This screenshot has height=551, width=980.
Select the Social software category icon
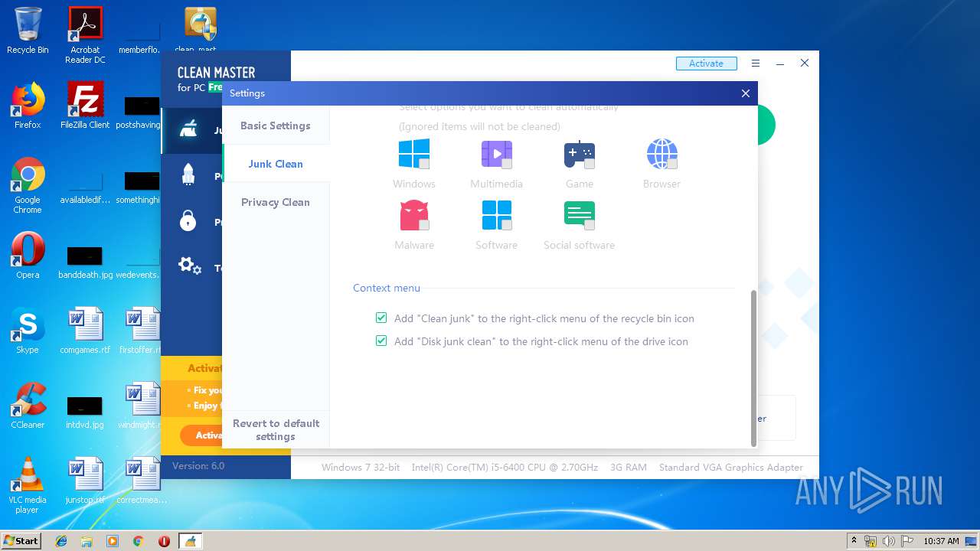pos(579,215)
